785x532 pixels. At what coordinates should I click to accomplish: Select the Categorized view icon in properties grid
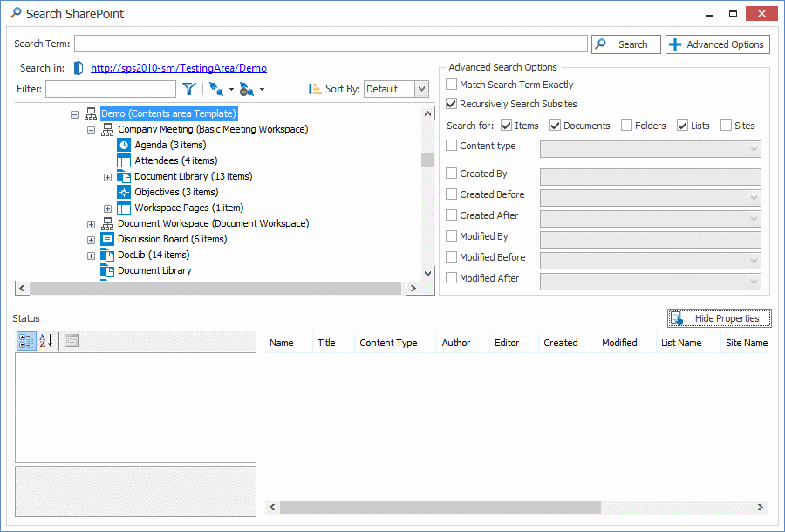(x=27, y=341)
